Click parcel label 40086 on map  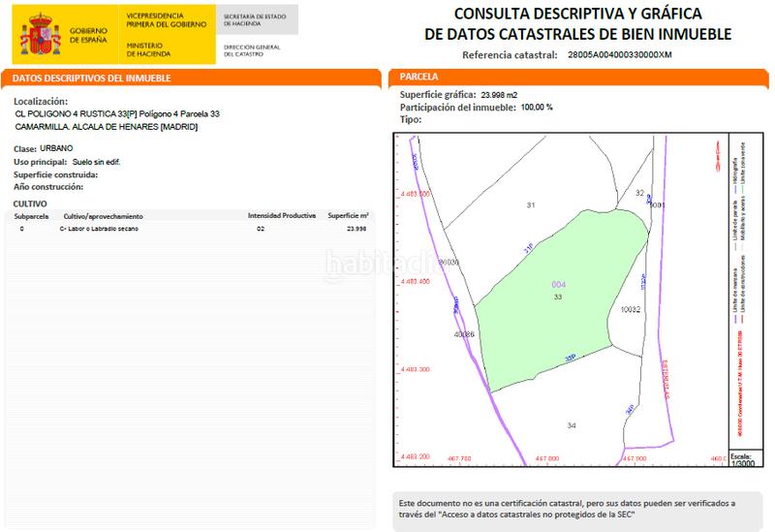pyautogui.click(x=464, y=334)
